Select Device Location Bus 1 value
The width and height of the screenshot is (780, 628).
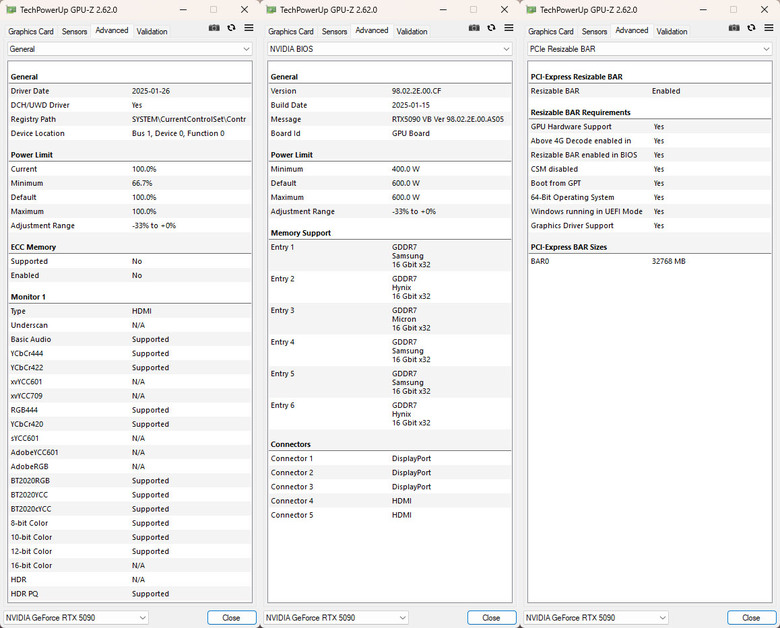pyautogui.click(x=178, y=133)
